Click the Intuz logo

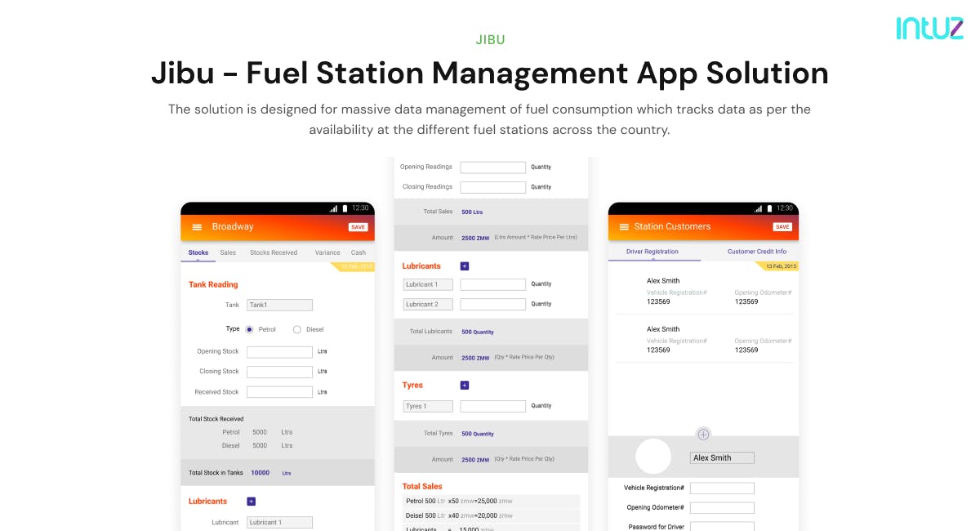(x=930, y=29)
